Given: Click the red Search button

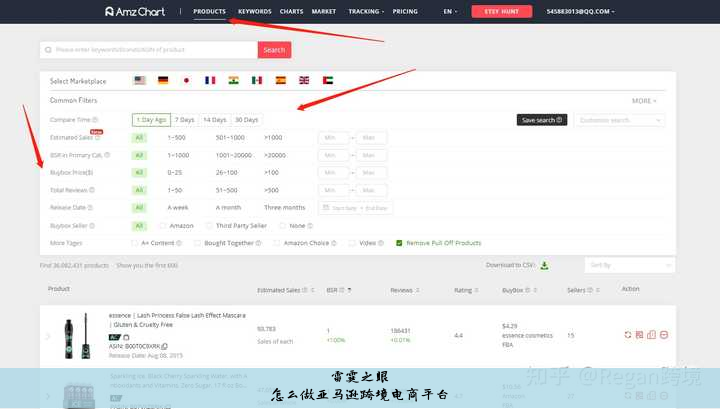Looking at the screenshot, I should [x=274, y=50].
